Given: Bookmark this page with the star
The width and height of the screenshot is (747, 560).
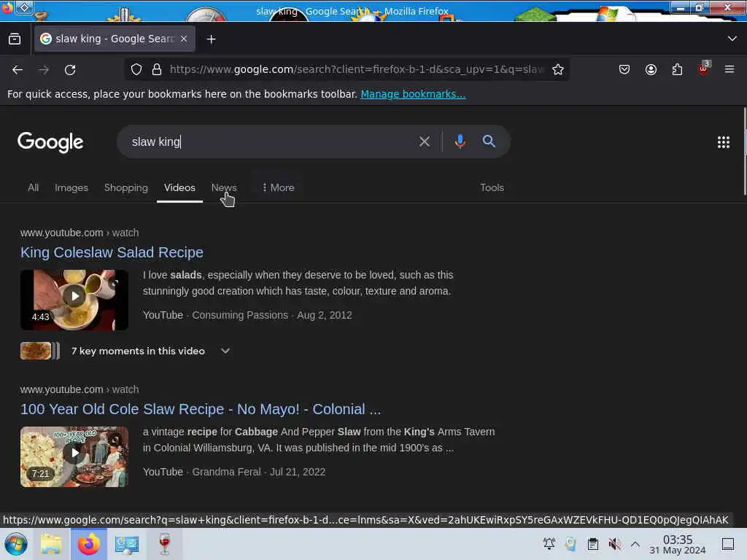Looking at the screenshot, I should pyautogui.click(x=558, y=69).
